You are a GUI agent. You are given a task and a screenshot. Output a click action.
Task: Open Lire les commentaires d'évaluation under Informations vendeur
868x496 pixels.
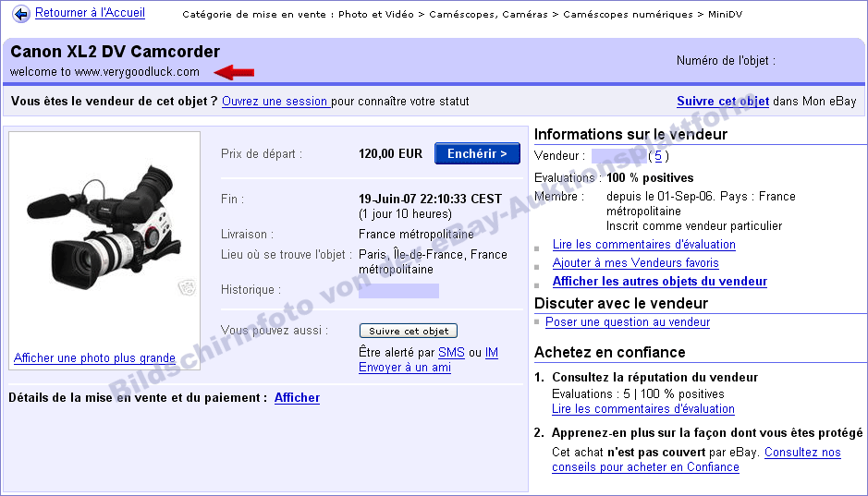coord(643,245)
